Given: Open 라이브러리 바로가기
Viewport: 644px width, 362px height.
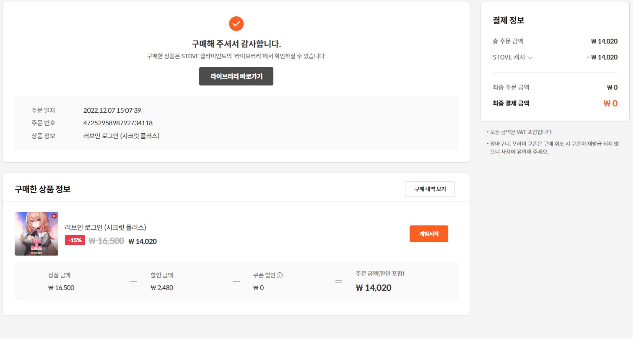Looking at the screenshot, I should coord(236,76).
